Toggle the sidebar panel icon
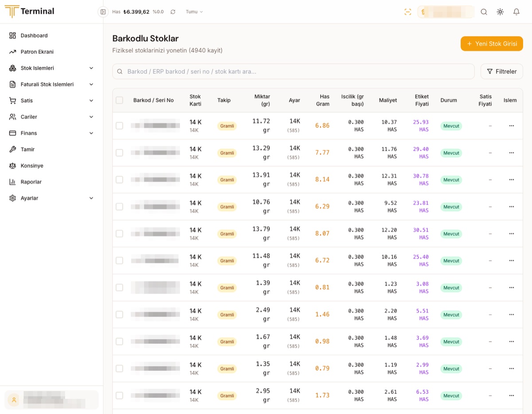The width and height of the screenshot is (532, 414). [103, 12]
